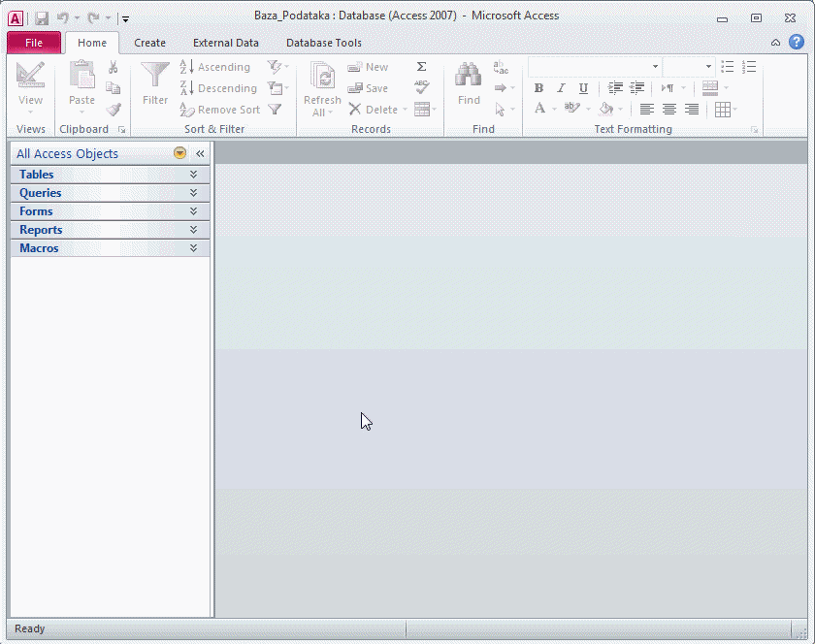Screen dimensions: 815x644
Task: Click the Totals sigma icon
Action: tap(421, 67)
